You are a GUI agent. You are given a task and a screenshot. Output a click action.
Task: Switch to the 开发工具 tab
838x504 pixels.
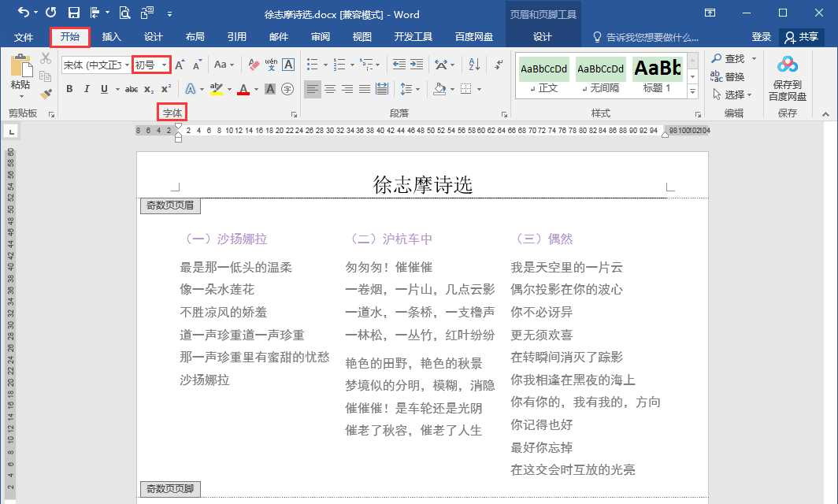pyautogui.click(x=413, y=37)
